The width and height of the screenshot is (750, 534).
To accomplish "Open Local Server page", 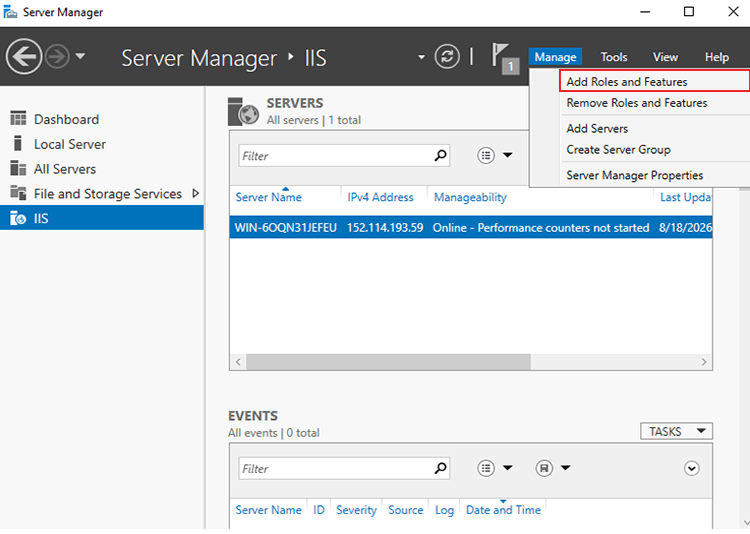I will (70, 144).
